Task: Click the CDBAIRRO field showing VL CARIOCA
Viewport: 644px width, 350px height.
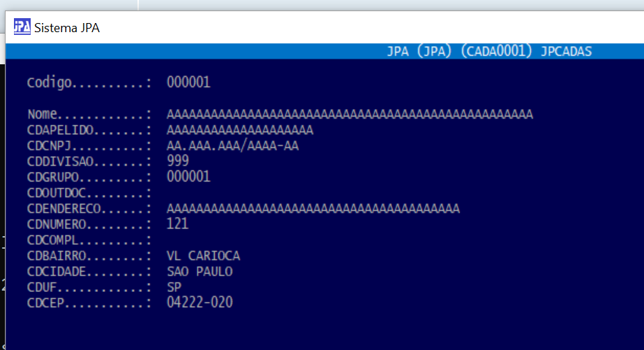Action: pos(204,256)
